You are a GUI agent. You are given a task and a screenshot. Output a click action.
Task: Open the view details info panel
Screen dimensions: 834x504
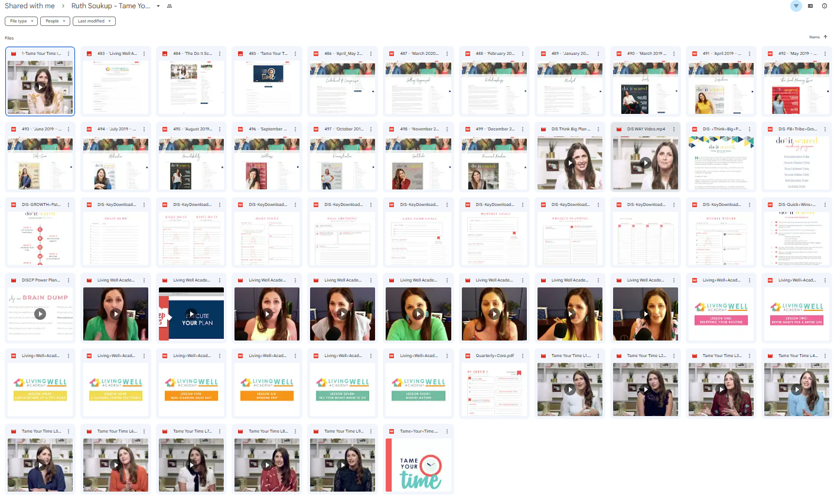pos(825,6)
